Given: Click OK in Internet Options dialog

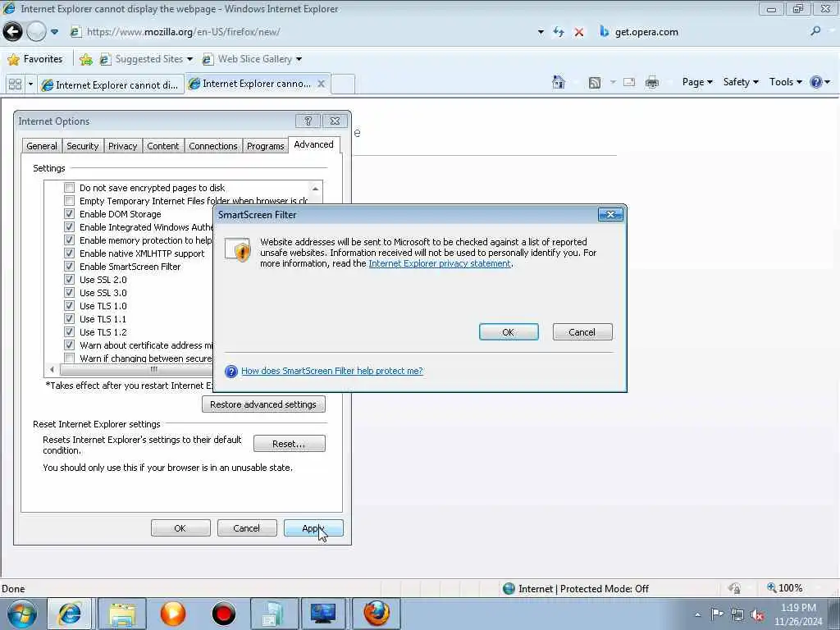Looking at the screenshot, I should click(x=180, y=528).
